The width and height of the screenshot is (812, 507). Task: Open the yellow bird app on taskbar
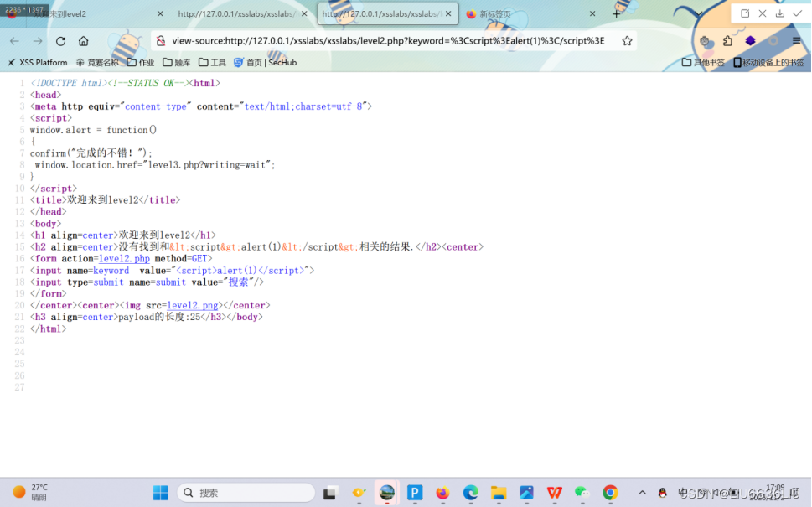pos(359,493)
